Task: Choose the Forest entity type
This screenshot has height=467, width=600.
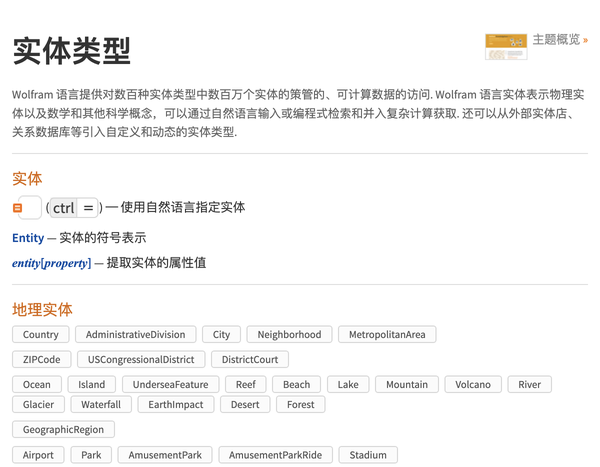Action: pyautogui.click(x=301, y=405)
